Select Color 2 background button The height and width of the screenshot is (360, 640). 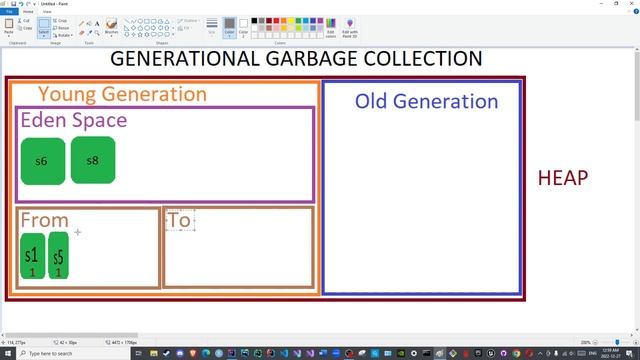(x=243, y=28)
